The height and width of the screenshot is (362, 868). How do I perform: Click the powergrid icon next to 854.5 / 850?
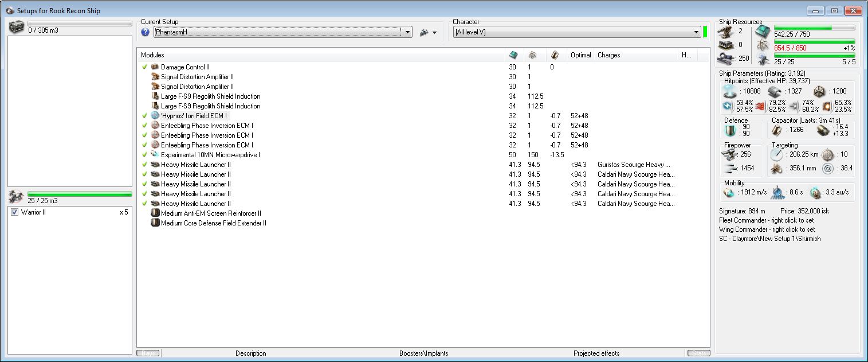(762, 45)
